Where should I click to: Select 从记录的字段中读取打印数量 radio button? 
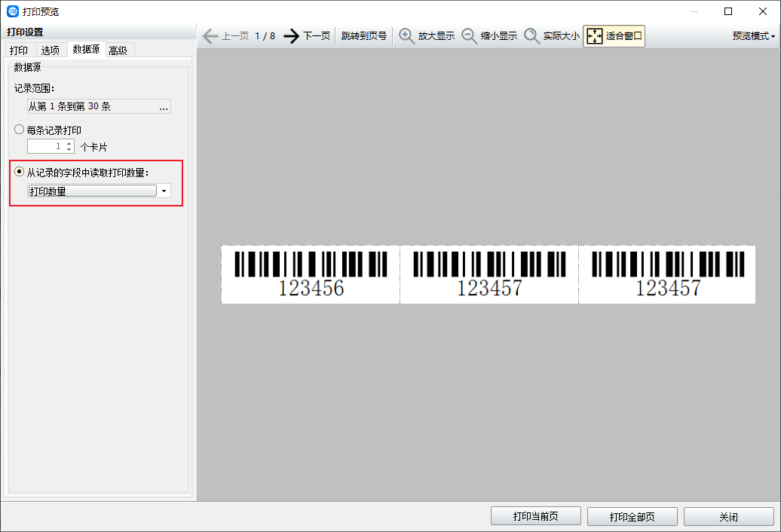[20, 172]
